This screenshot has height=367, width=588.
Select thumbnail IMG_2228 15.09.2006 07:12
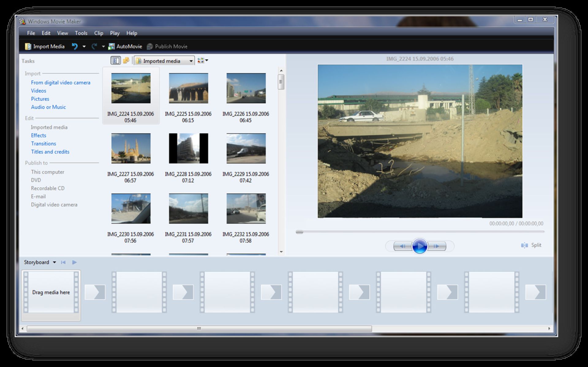(188, 148)
